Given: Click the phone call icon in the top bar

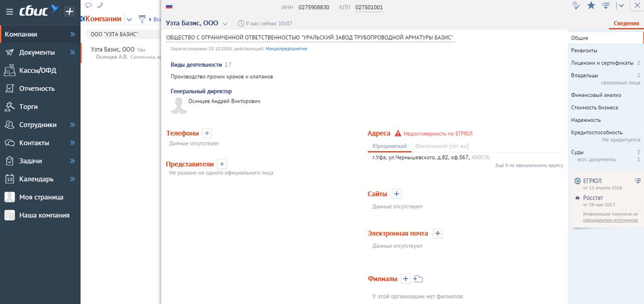Looking at the screenshot, I should (100, 5).
